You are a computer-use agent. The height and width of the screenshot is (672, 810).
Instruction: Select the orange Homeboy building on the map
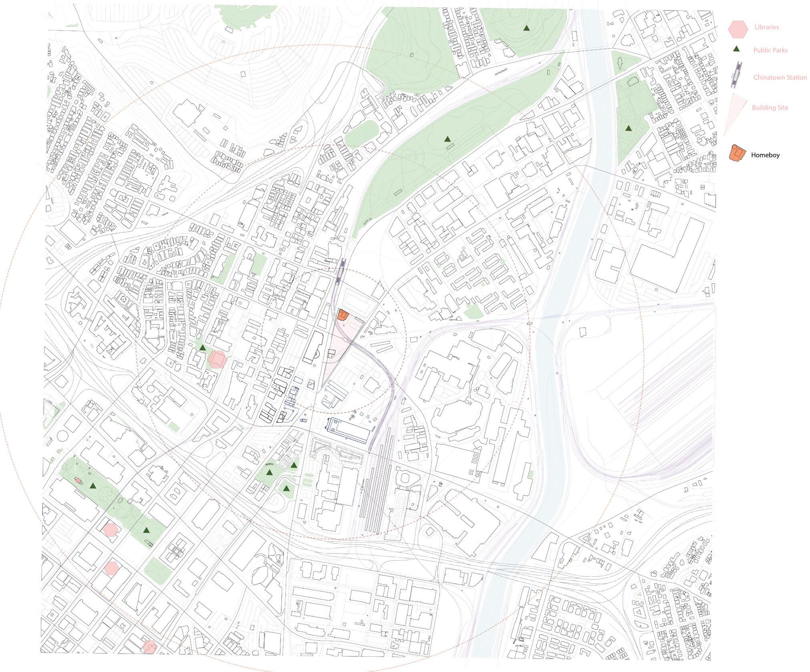pyautogui.click(x=343, y=315)
